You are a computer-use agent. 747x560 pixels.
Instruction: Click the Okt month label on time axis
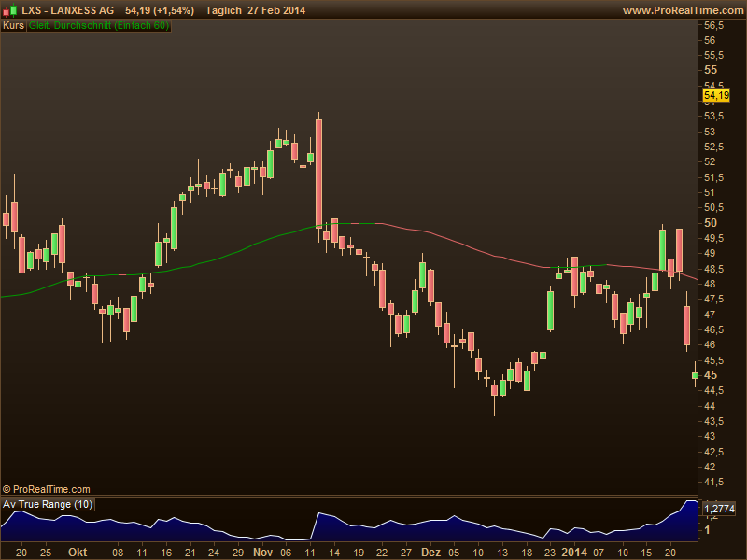pos(78,552)
